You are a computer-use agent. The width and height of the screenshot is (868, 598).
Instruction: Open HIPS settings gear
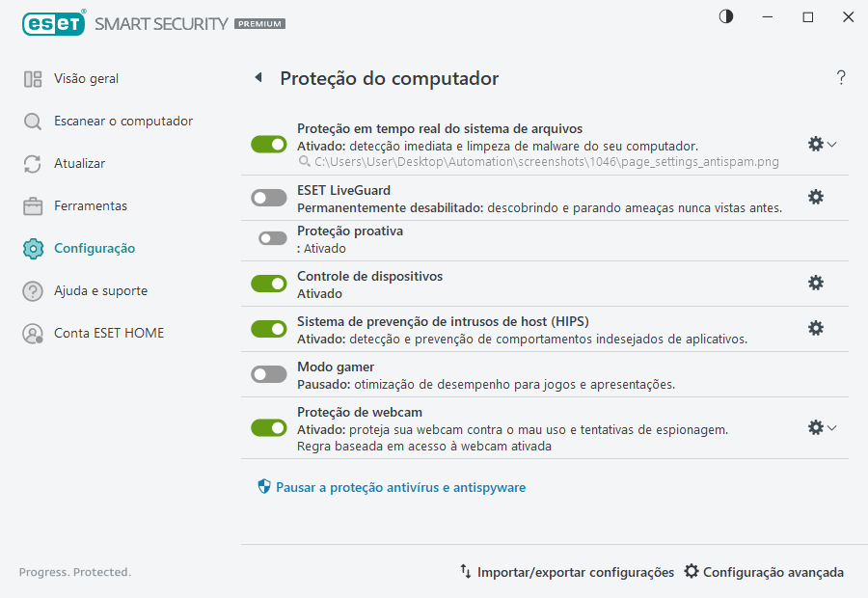pos(816,328)
